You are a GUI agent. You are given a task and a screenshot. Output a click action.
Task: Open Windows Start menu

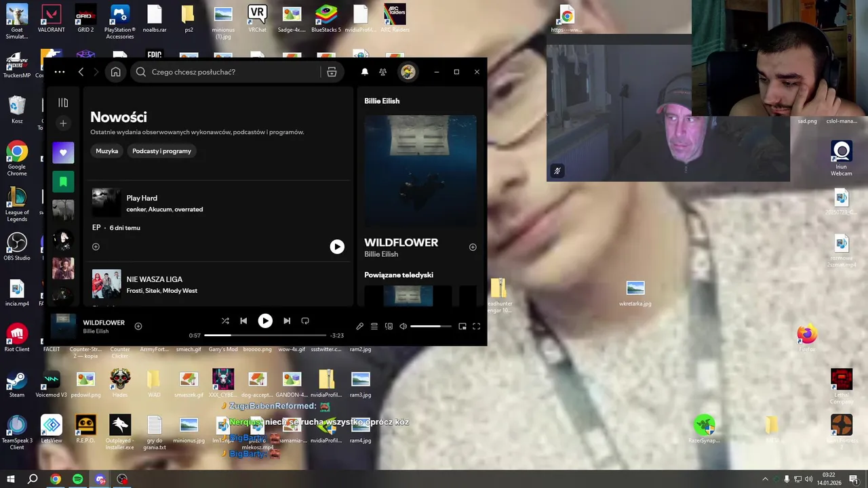click(11, 479)
